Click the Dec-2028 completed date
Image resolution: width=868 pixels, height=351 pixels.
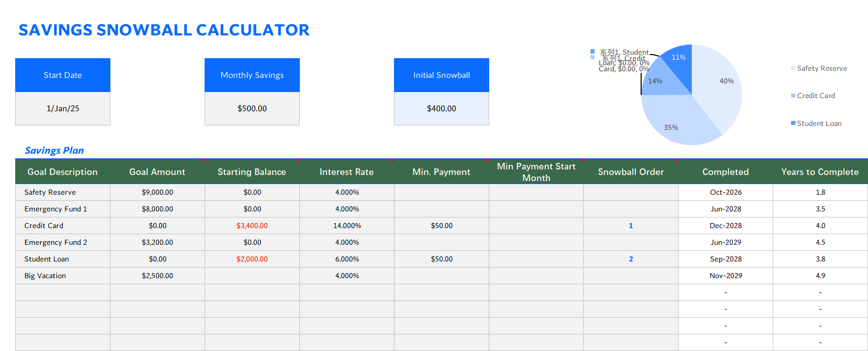coord(726,226)
